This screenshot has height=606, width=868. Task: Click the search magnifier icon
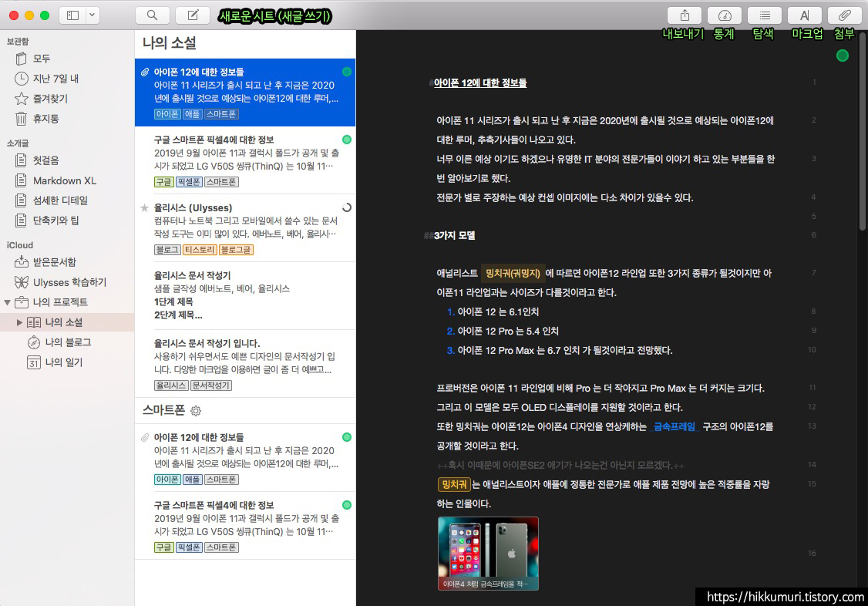coord(152,15)
